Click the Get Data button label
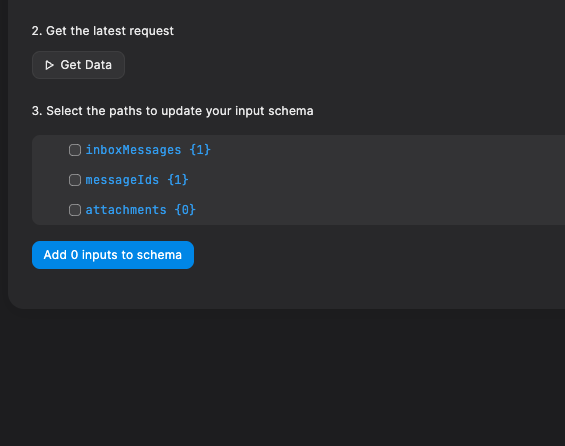The width and height of the screenshot is (565, 446). point(86,65)
